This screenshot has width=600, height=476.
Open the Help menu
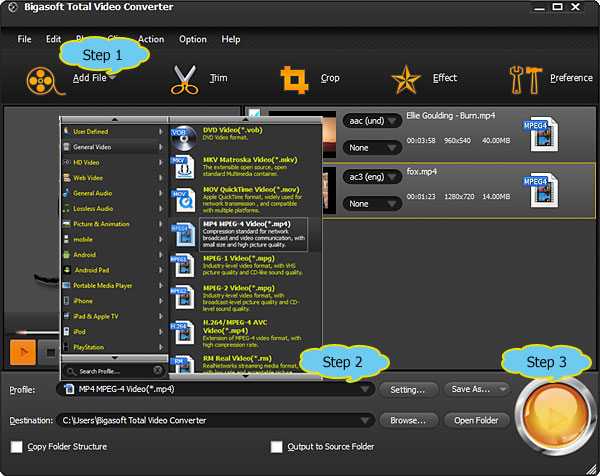[231, 39]
